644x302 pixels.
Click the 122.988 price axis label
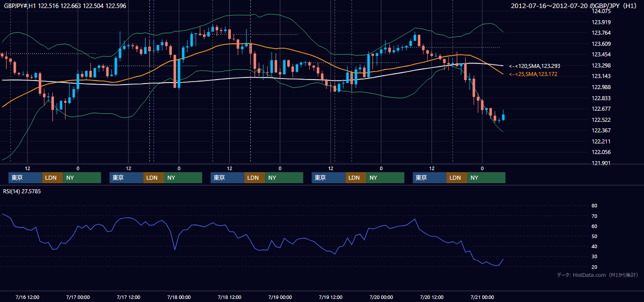601,87
